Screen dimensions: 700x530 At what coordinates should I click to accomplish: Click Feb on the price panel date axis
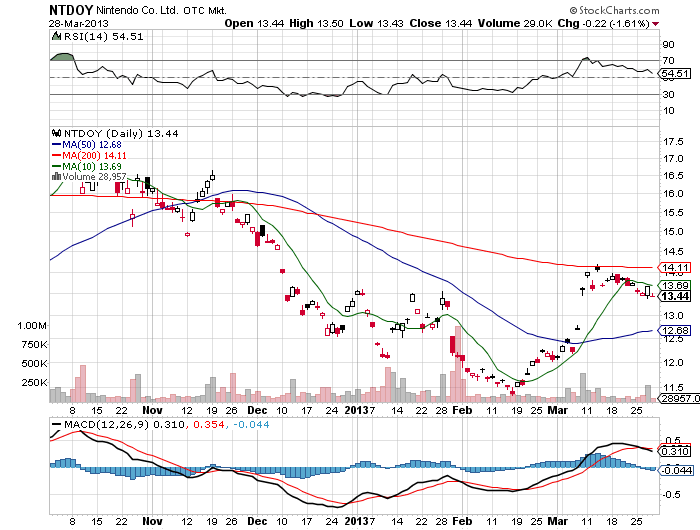(x=462, y=410)
